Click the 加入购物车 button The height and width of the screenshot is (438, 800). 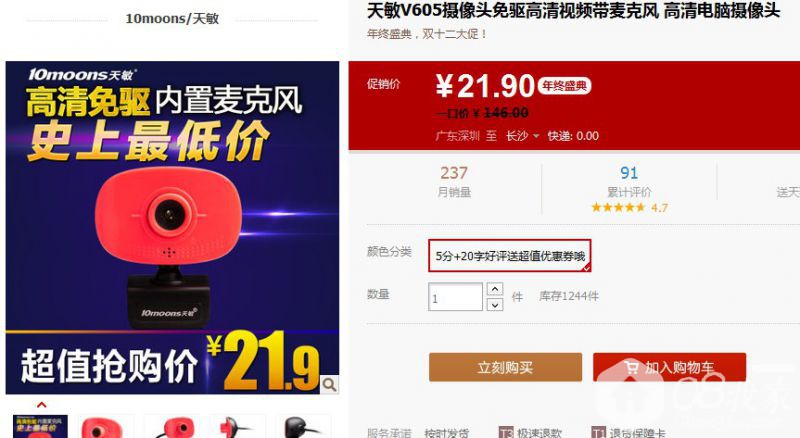tap(669, 367)
